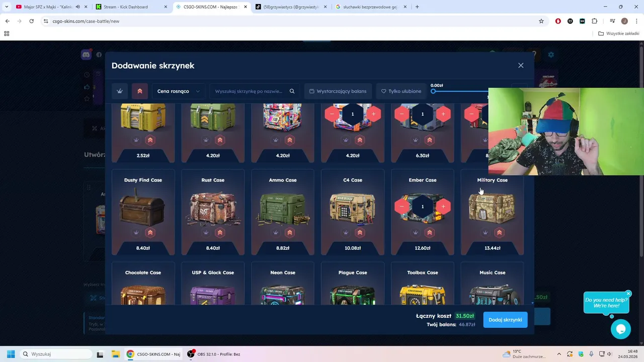
Task: Toggle chevron badge on Ammo Case
Action: pyautogui.click(x=290, y=233)
